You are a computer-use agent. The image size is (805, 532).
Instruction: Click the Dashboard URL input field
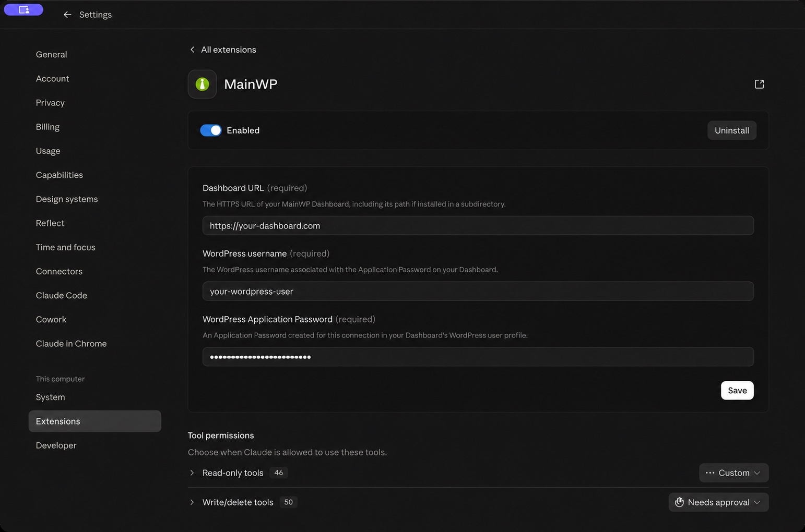point(478,225)
